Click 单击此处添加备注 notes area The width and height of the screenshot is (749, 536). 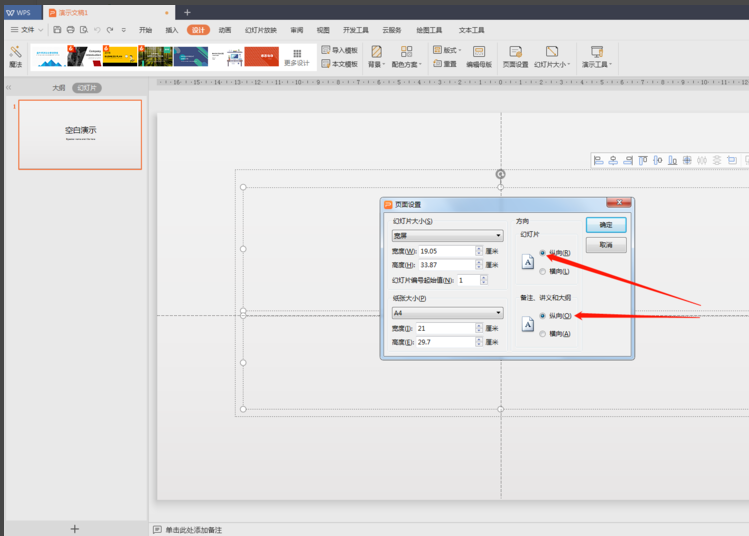point(193,530)
